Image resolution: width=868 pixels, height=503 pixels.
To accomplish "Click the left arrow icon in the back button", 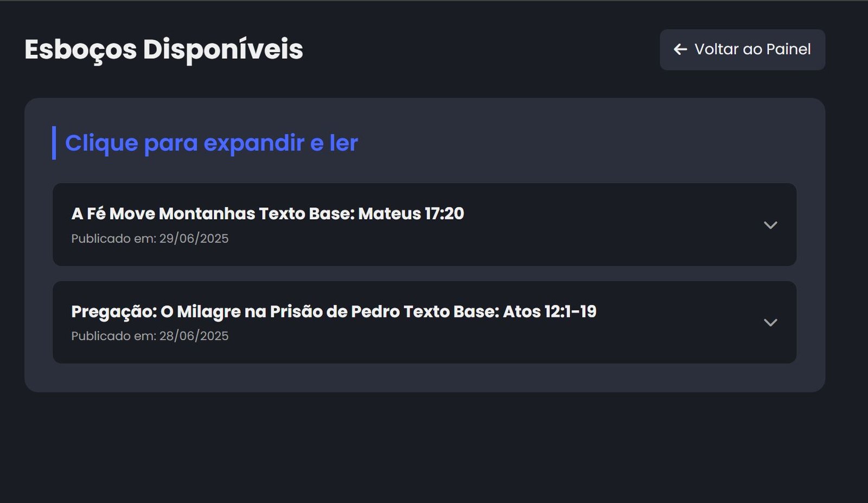I will [680, 49].
